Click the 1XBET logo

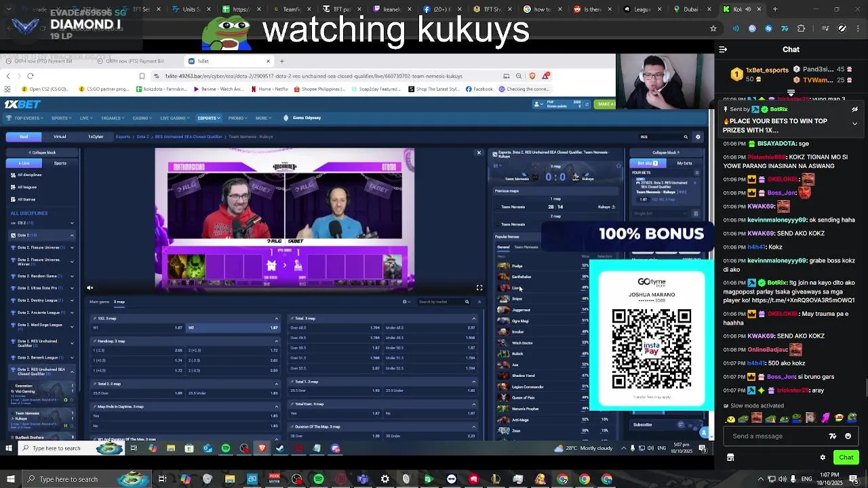point(22,104)
